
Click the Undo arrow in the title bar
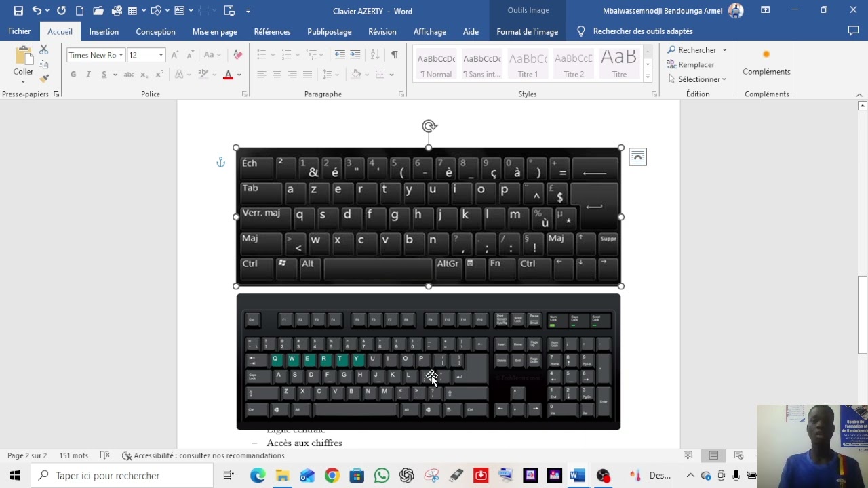click(x=37, y=11)
